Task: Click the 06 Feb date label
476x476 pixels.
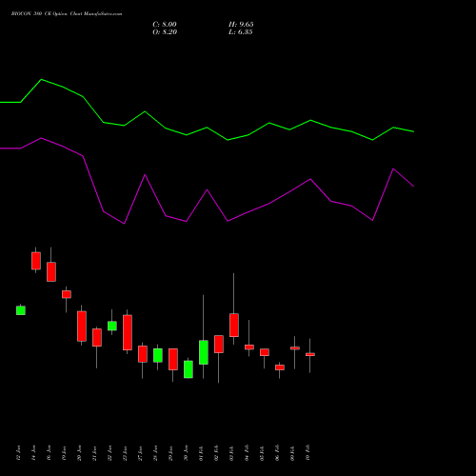Action: pos(277,453)
